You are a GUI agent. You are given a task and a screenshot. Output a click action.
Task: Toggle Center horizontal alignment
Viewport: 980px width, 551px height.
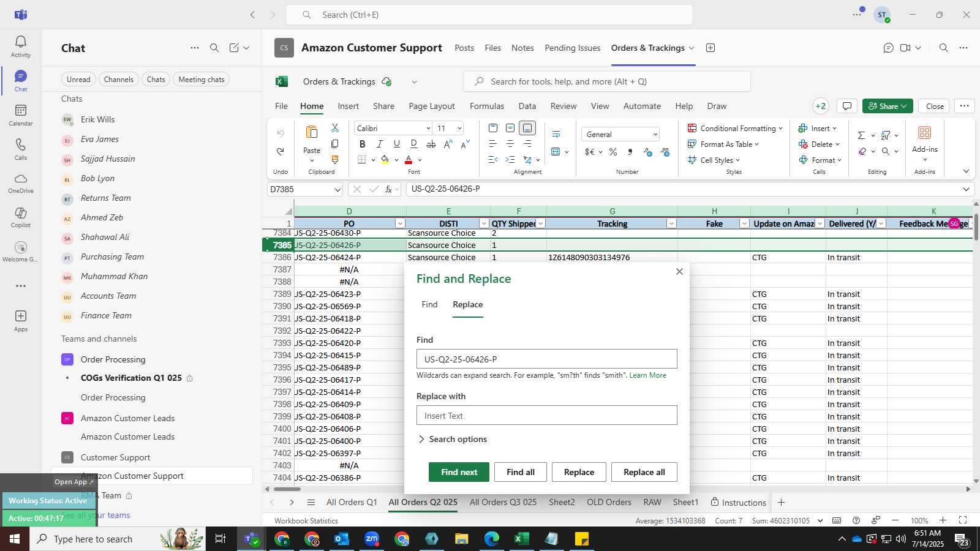point(510,144)
